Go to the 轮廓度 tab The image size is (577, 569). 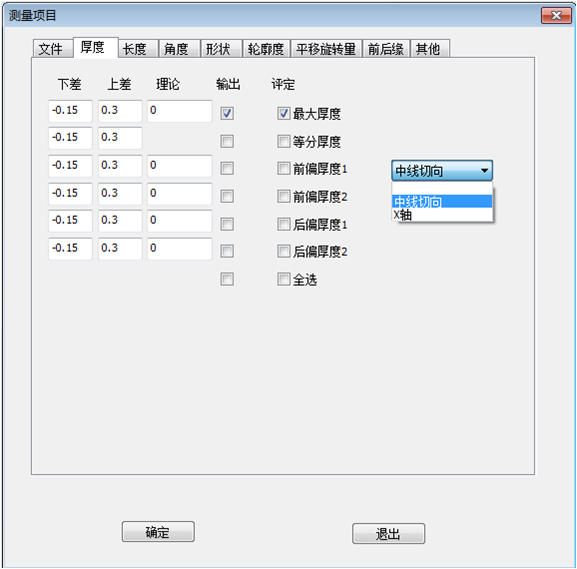pos(266,49)
